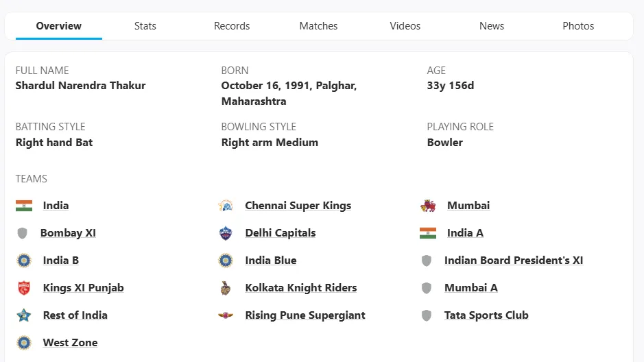Open the Indian Board President's XI link
Screen dimensions: 644x362
tap(514, 261)
